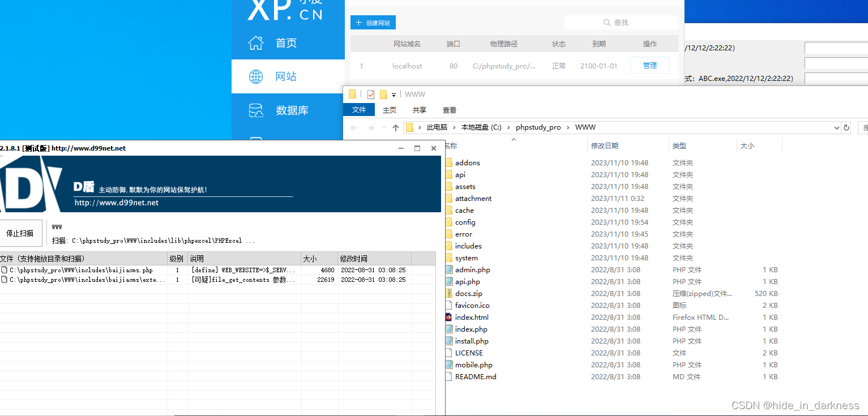Select the install.php file

point(472,341)
